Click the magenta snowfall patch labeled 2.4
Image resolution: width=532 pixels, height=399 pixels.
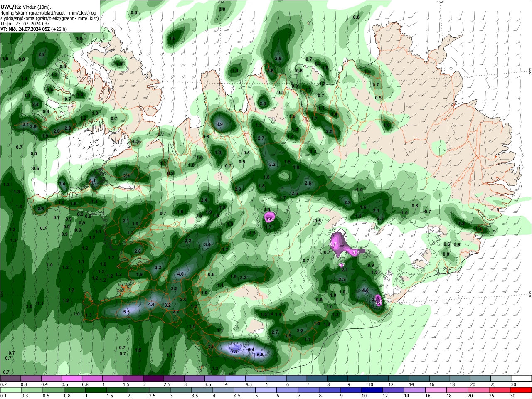tap(270, 217)
